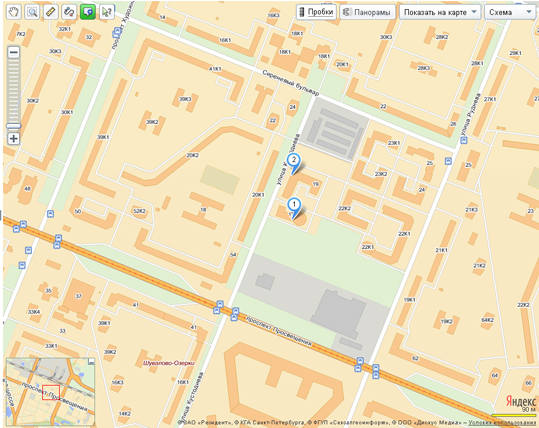
Task: Click building label 21К3
Action: click(x=471, y=210)
